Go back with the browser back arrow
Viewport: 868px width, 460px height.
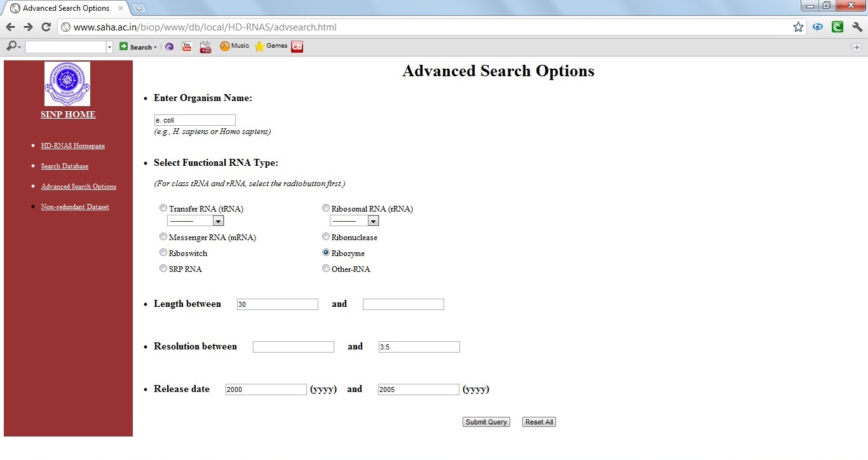pyautogui.click(x=10, y=27)
